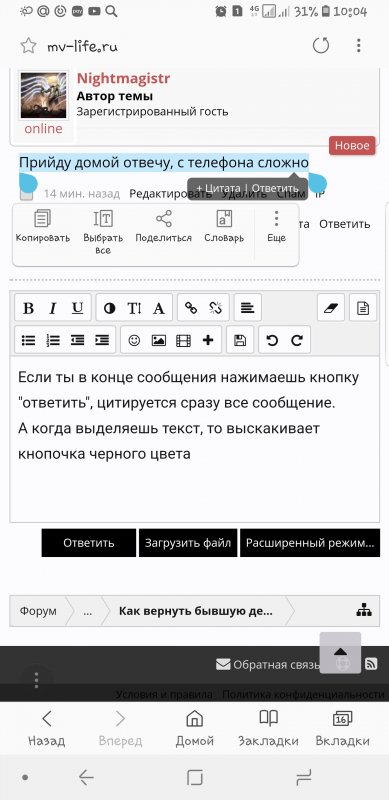Insert bulleted list
This screenshot has height=800, width=389.
click(x=29, y=340)
